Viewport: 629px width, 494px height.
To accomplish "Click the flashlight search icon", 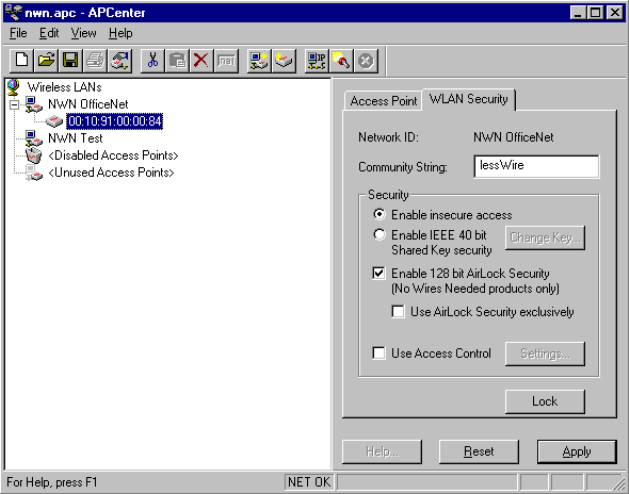I will click(x=341, y=61).
